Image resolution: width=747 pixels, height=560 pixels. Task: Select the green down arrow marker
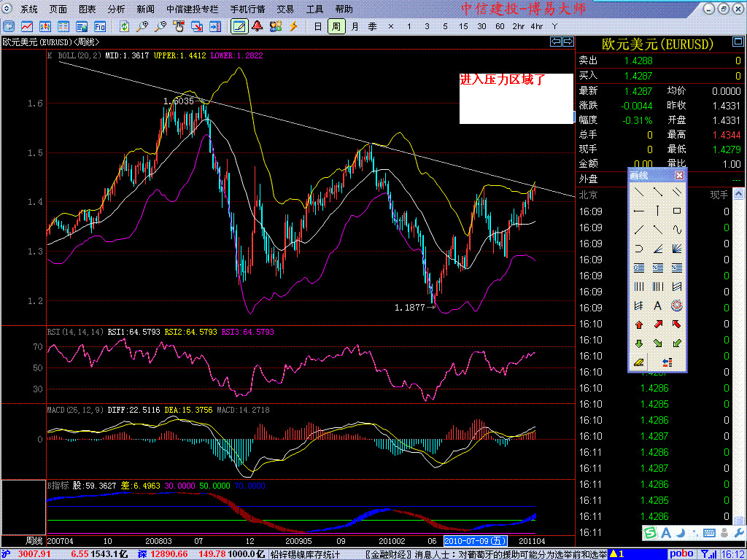click(x=639, y=343)
